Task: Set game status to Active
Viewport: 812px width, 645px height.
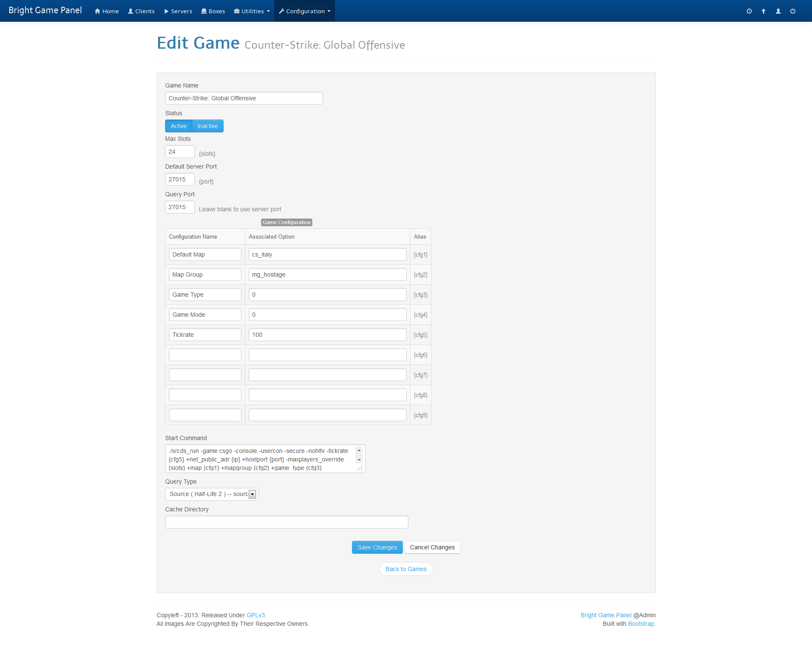Action: click(x=179, y=125)
